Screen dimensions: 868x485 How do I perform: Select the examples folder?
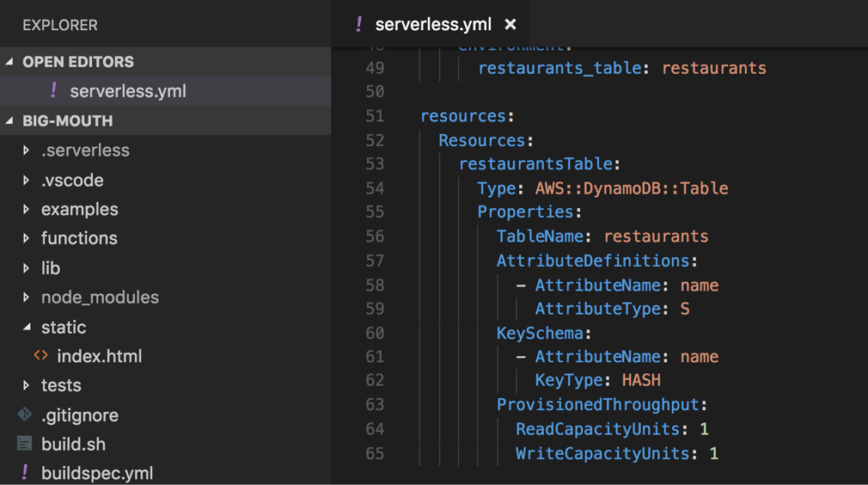pyautogui.click(x=79, y=209)
